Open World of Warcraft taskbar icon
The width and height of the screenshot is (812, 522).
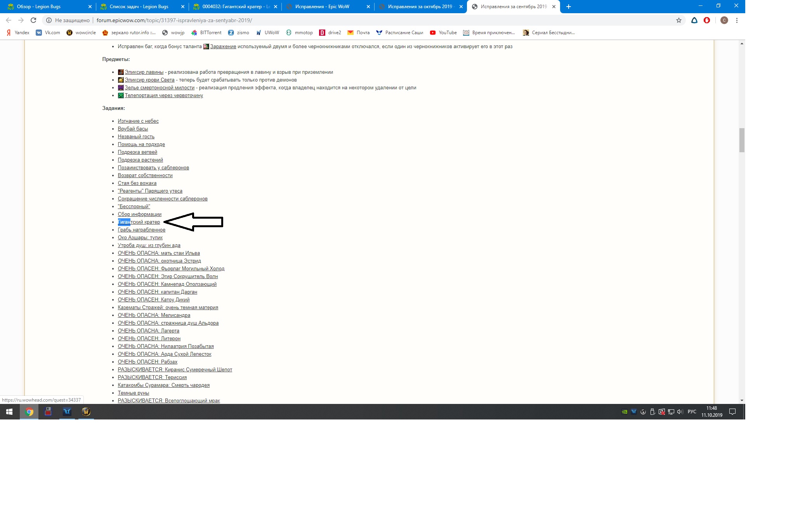coord(86,412)
